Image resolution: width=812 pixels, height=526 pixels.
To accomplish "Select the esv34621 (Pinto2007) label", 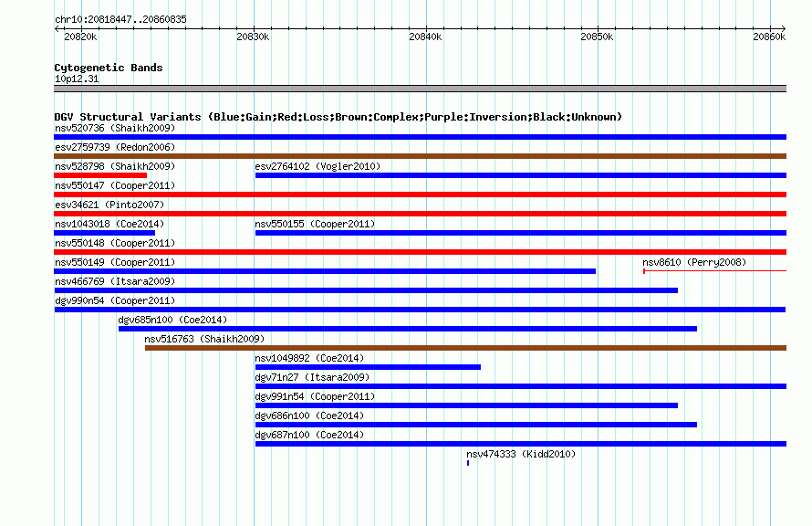I will click(x=109, y=205).
